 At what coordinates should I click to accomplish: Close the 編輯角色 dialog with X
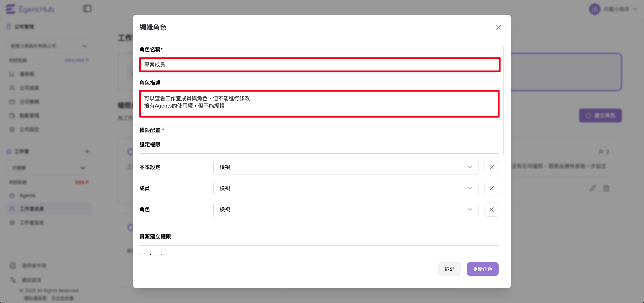coord(498,27)
